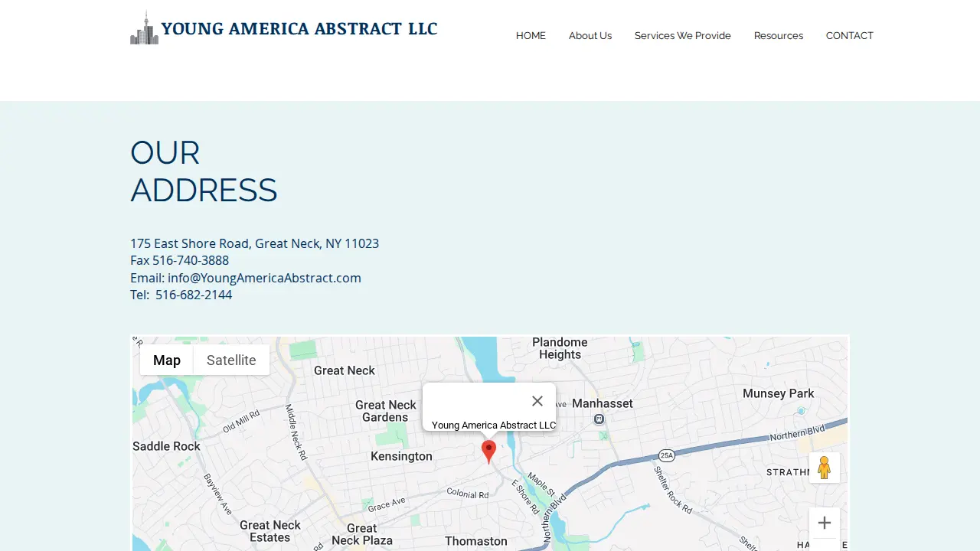Image resolution: width=980 pixels, height=551 pixels.
Task: Navigate to the CONTACT page
Action: tap(850, 35)
